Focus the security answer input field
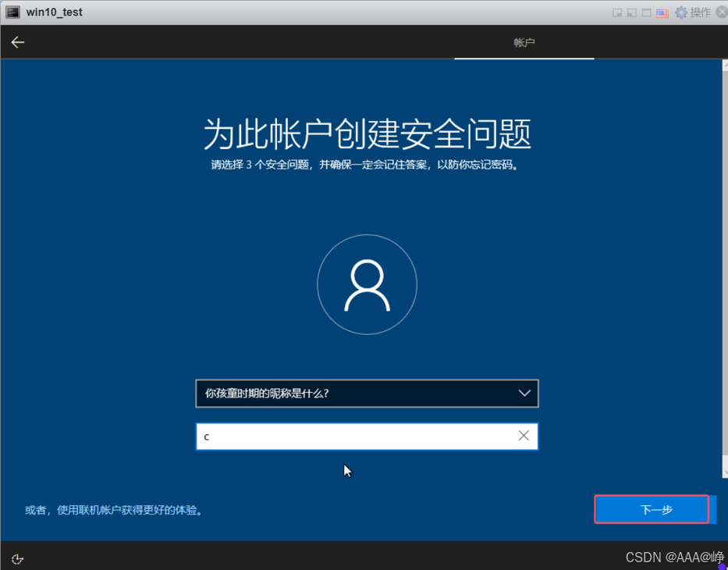Screen dimensions: 728x570 pyautogui.click(x=367, y=436)
